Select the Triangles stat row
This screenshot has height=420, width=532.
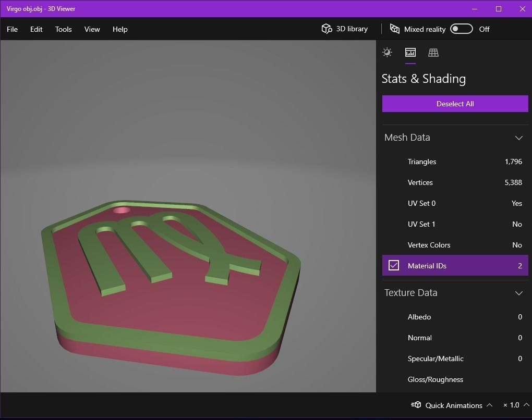455,162
